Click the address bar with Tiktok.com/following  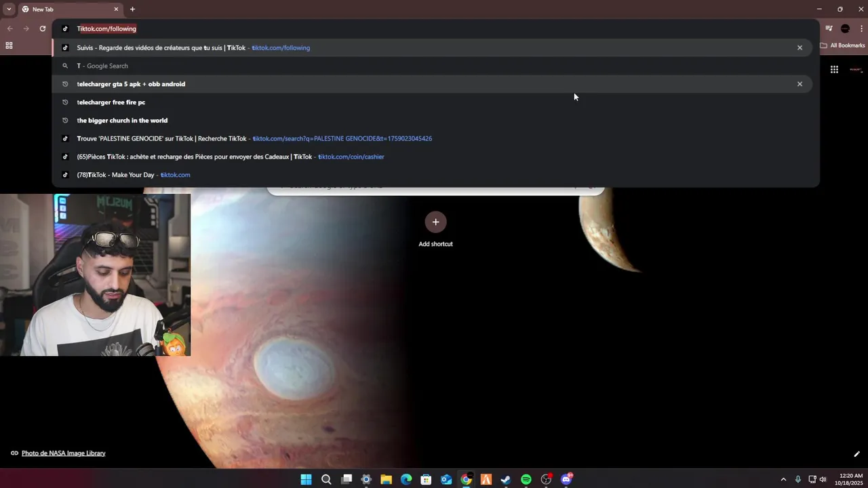pos(435,28)
